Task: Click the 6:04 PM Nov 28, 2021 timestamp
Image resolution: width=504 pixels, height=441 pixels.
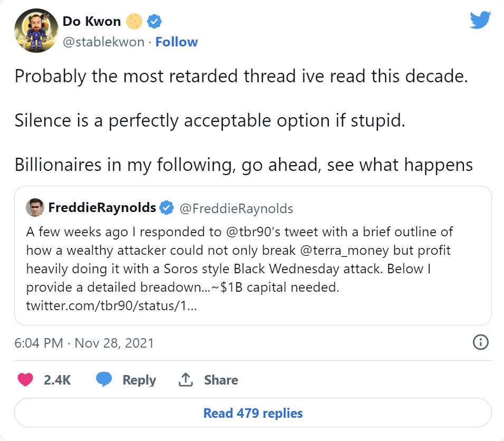Action: pos(84,343)
